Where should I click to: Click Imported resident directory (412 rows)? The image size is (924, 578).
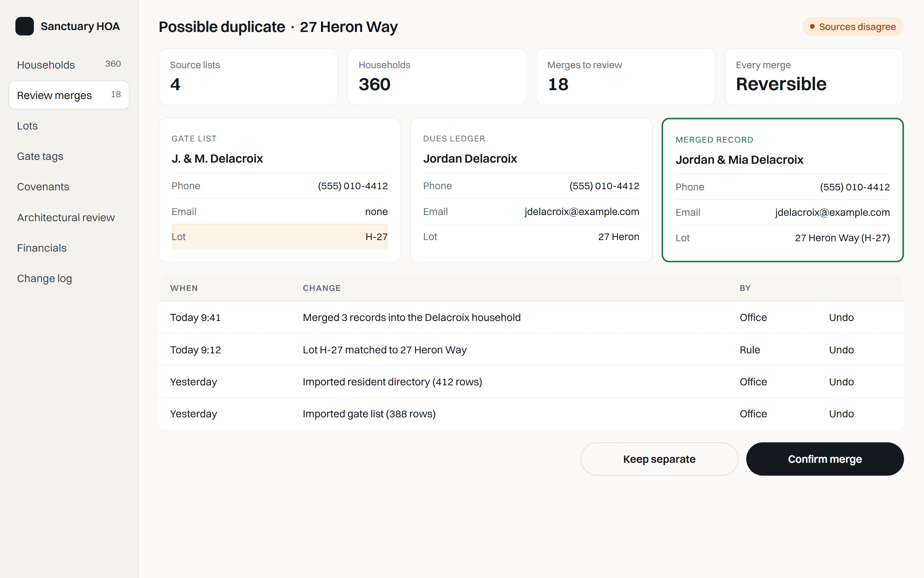click(x=392, y=382)
